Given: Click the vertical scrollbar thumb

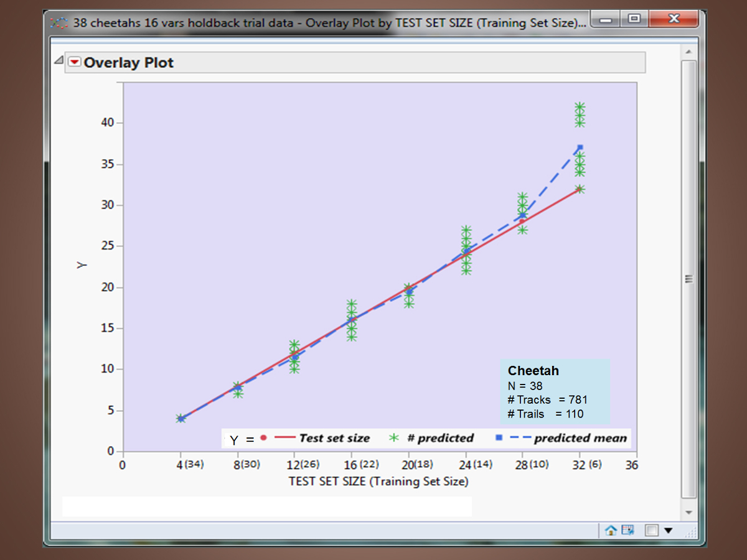Looking at the screenshot, I should (688, 279).
